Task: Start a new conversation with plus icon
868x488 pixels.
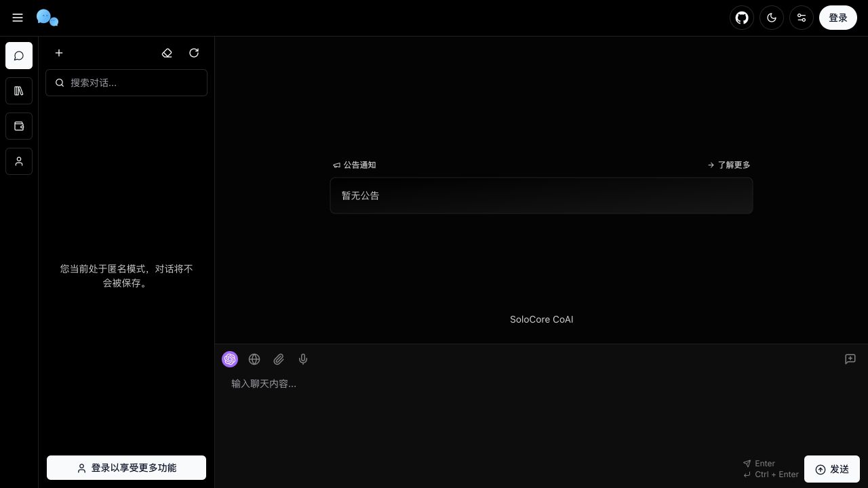Action: point(59,53)
